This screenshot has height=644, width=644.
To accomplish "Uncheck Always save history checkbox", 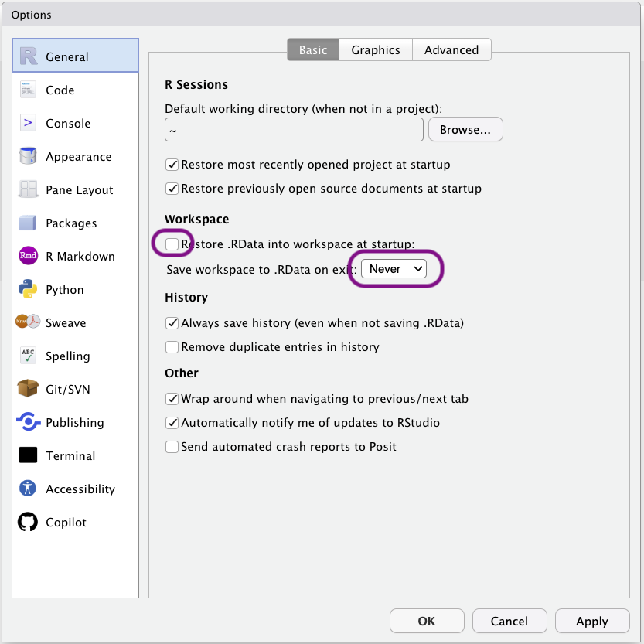I will (x=172, y=323).
